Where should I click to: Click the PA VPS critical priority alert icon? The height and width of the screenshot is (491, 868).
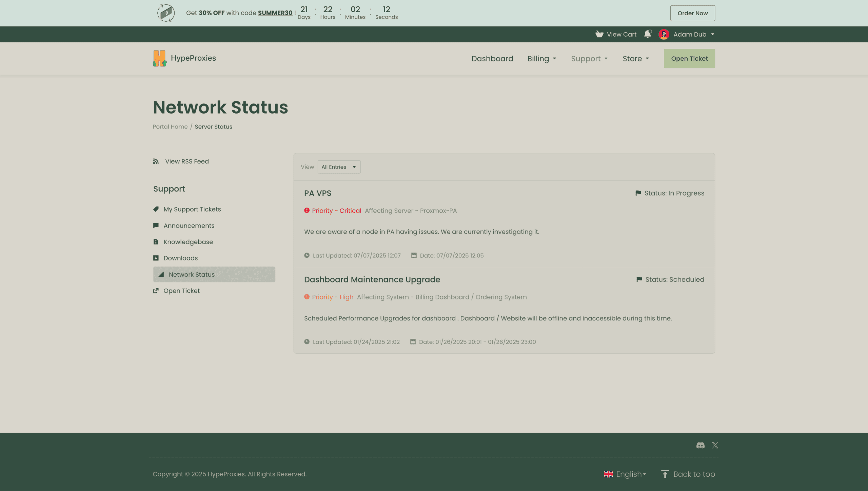pos(307,210)
